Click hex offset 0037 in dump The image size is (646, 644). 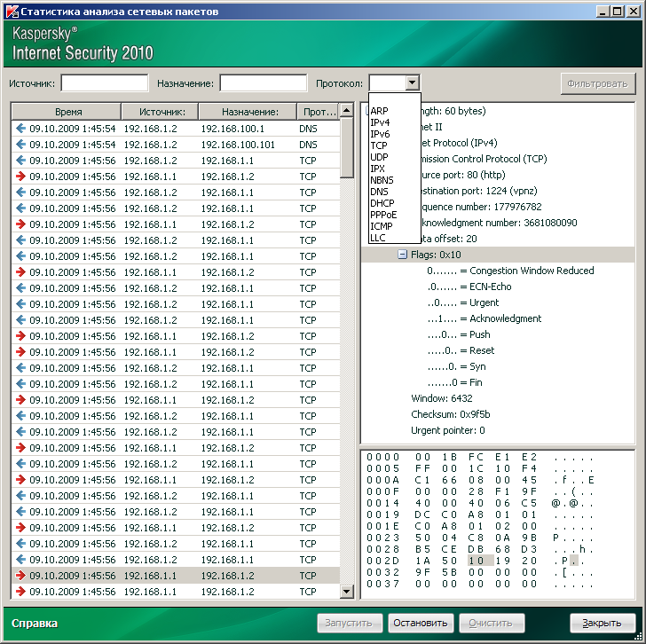click(382, 584)
